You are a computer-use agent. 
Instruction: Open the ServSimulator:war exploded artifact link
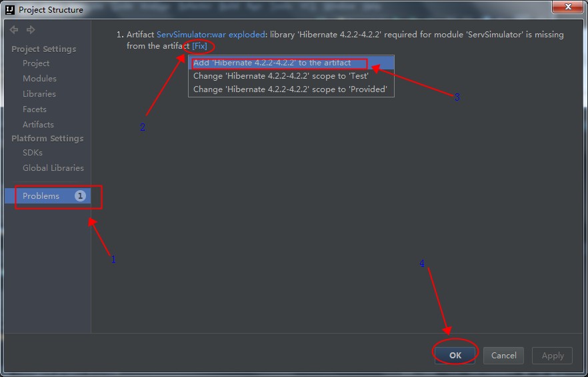[211, 35]
